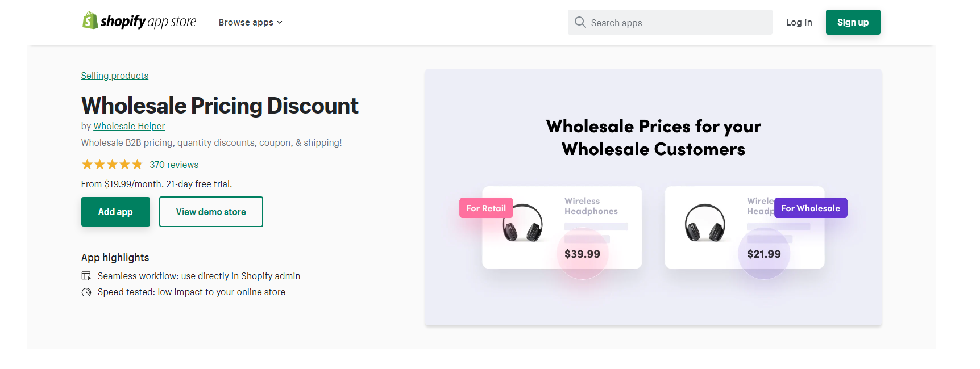This screenshot has height=369, width=980.
Task: Expand the Browse apps dropdown
Action: pos(251,23)
